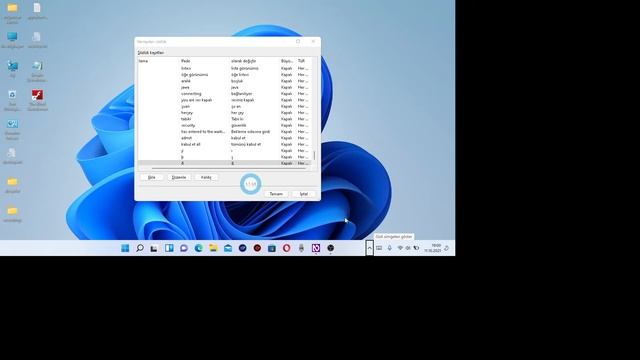The image size is (640, 360).
Task: Open the purple OneNote taskbar icon
Action: 316,248
